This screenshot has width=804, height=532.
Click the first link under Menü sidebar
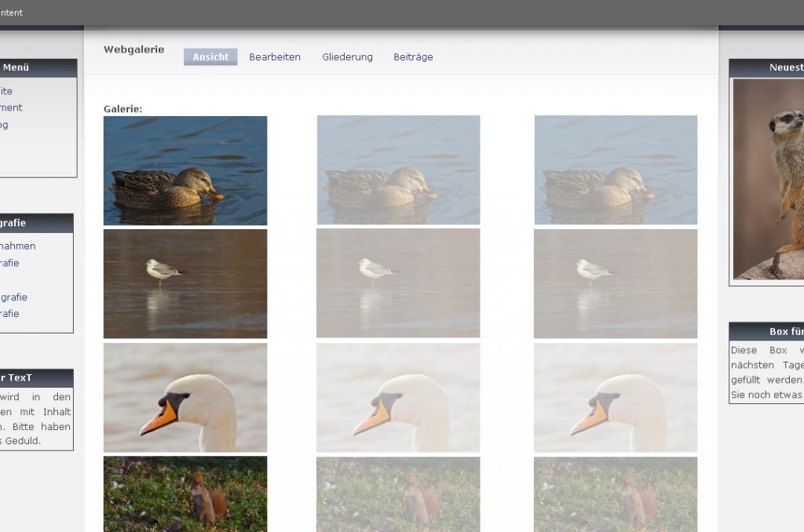pos(6,91)
